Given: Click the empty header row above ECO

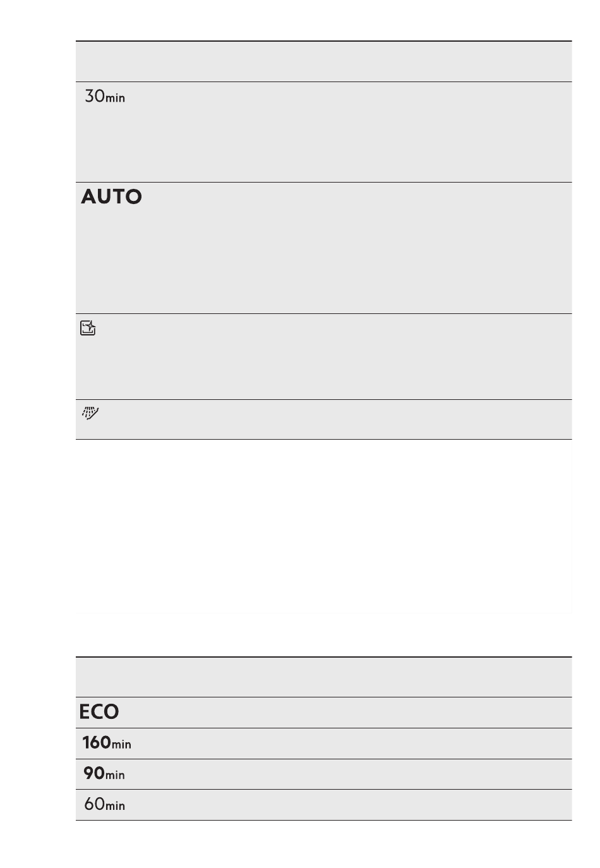Looking at the screenshot, I should click(x=323, y=677).
